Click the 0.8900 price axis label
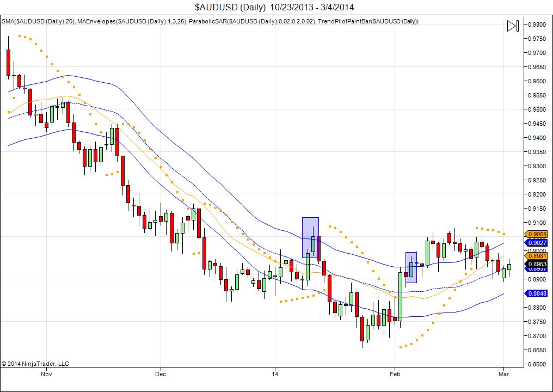This screenshot has height=392, width=553. pyautogui.click(x=537, y=279)
